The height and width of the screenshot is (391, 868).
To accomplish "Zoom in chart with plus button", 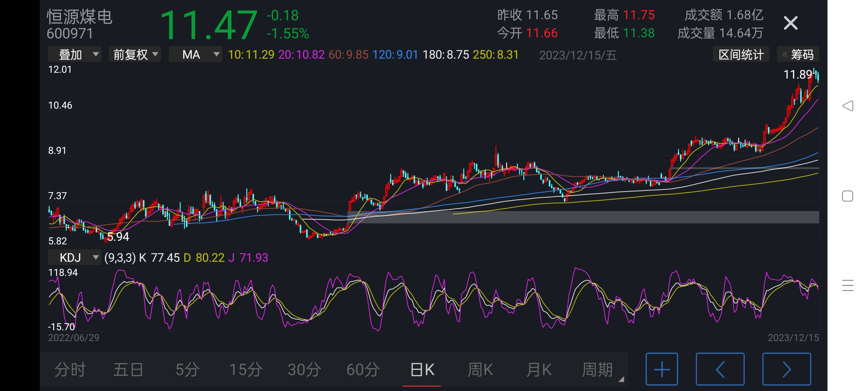I will tap(662, 369).
